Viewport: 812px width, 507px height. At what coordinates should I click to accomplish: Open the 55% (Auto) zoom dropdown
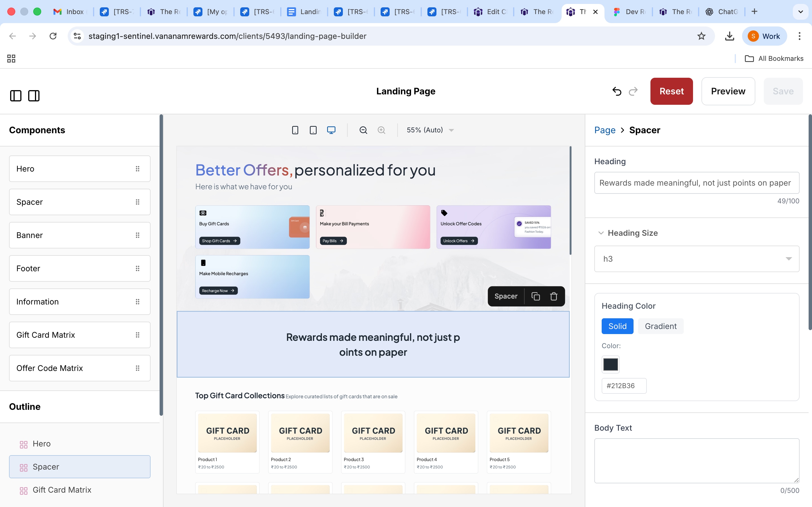click(430, 130)
